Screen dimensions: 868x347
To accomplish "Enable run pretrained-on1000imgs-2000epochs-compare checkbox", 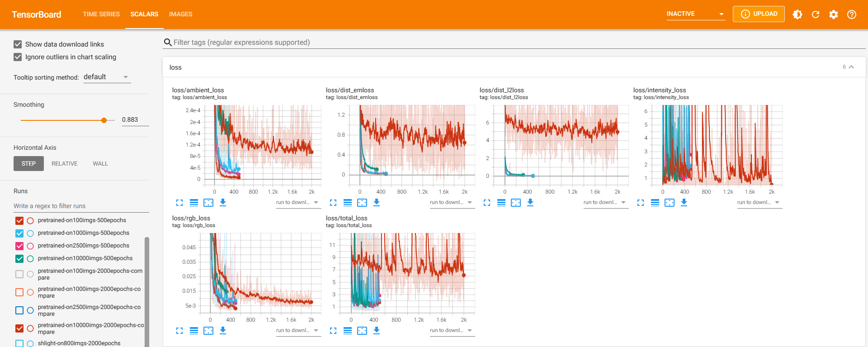I will point(19,292).
